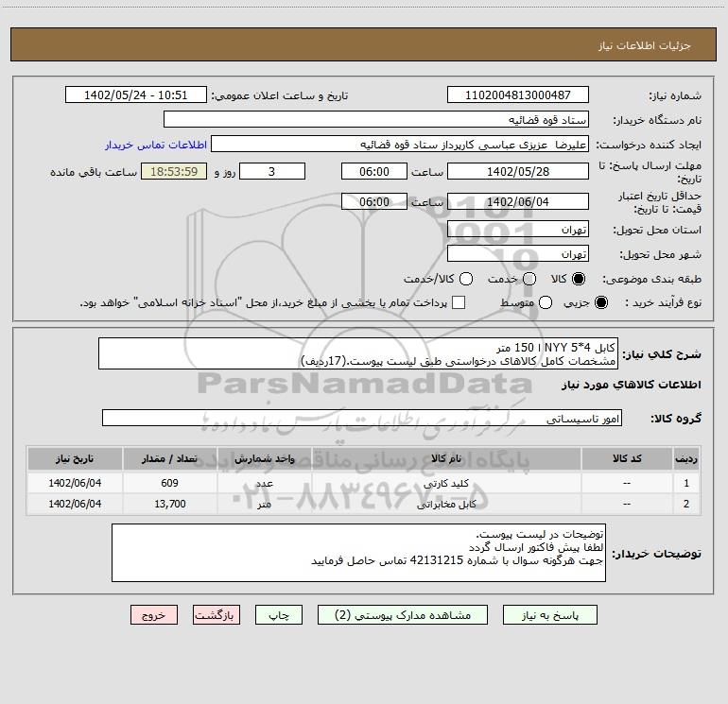Open مشاهده مدارک پیوستی (2) button

click(403, 615)
